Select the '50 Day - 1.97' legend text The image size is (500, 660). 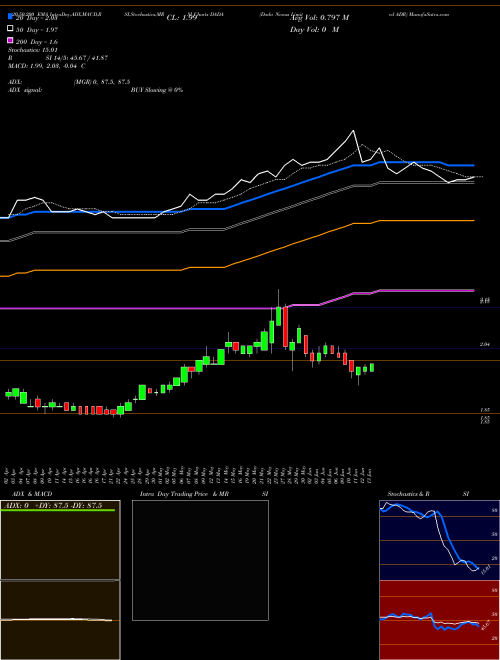tap(37, 30)
